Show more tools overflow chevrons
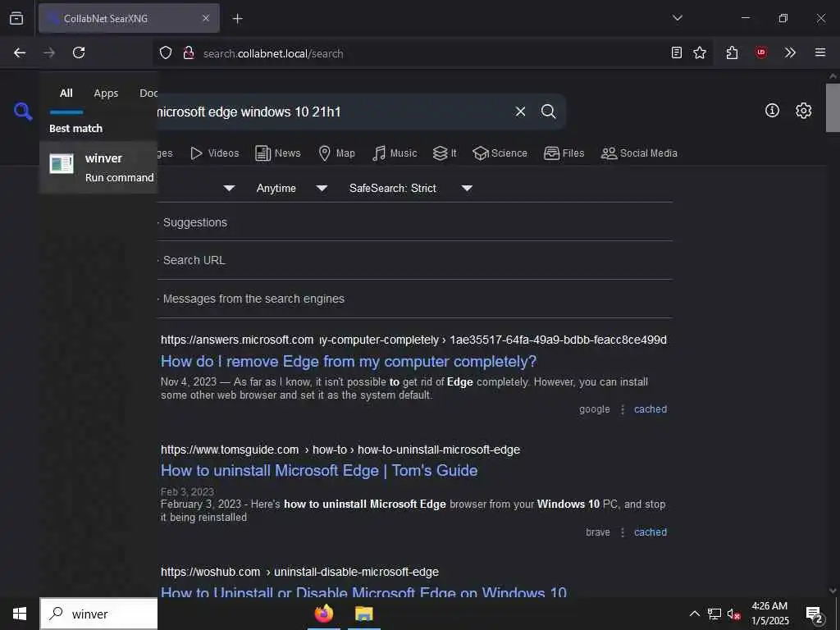840x630 pixels. click(790, 52)
